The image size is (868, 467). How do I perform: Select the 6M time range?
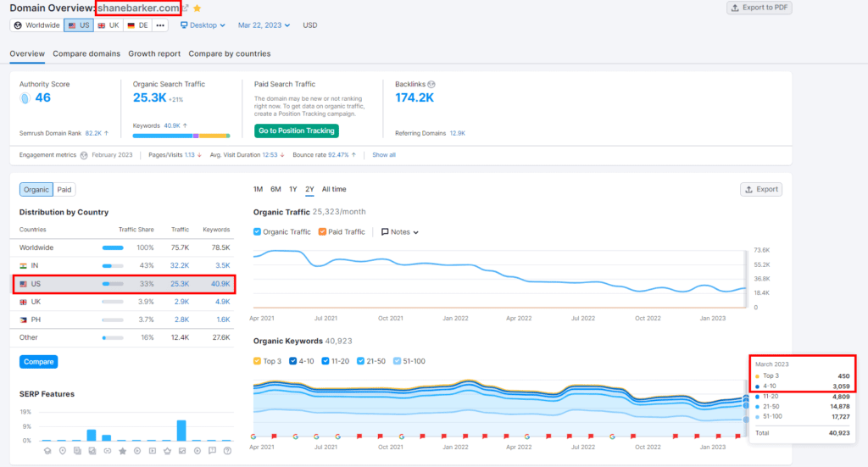(275, 189)
